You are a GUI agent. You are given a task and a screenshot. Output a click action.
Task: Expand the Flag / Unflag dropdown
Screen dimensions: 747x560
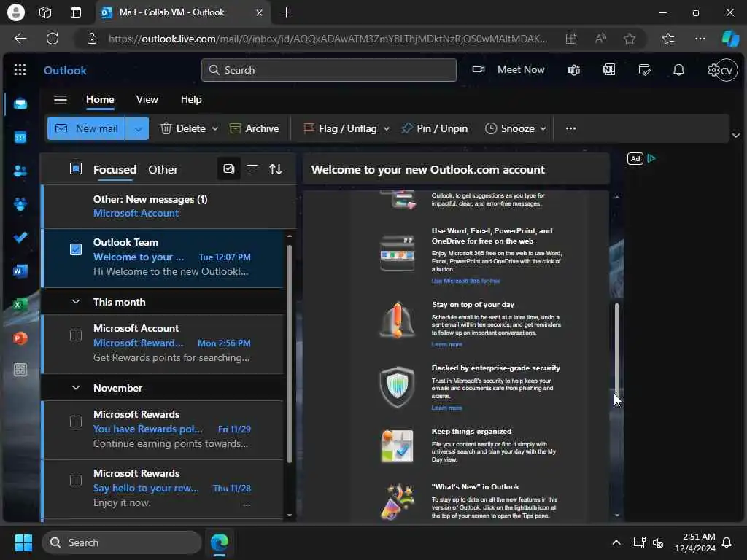click(x=387, y=128)
